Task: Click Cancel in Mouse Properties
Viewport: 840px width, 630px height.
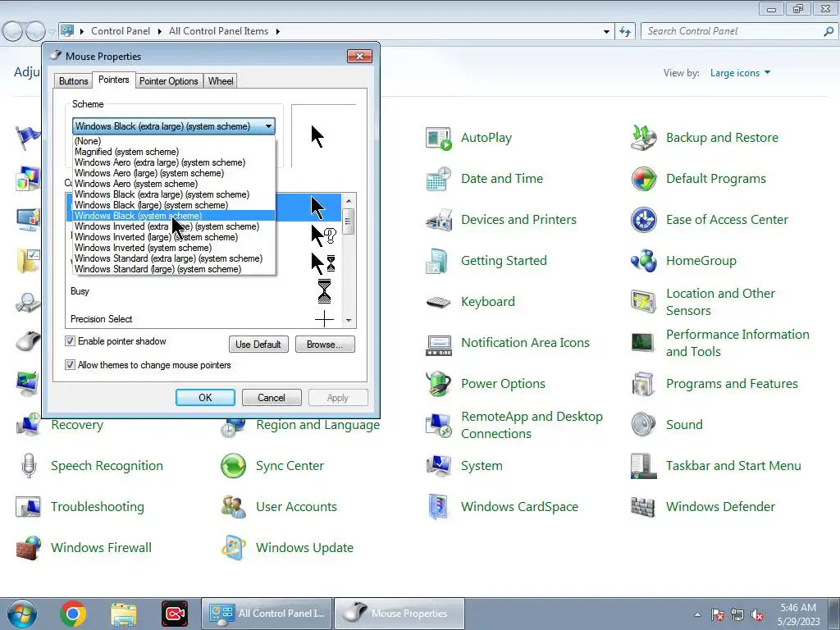Action: tap(272, 398)
